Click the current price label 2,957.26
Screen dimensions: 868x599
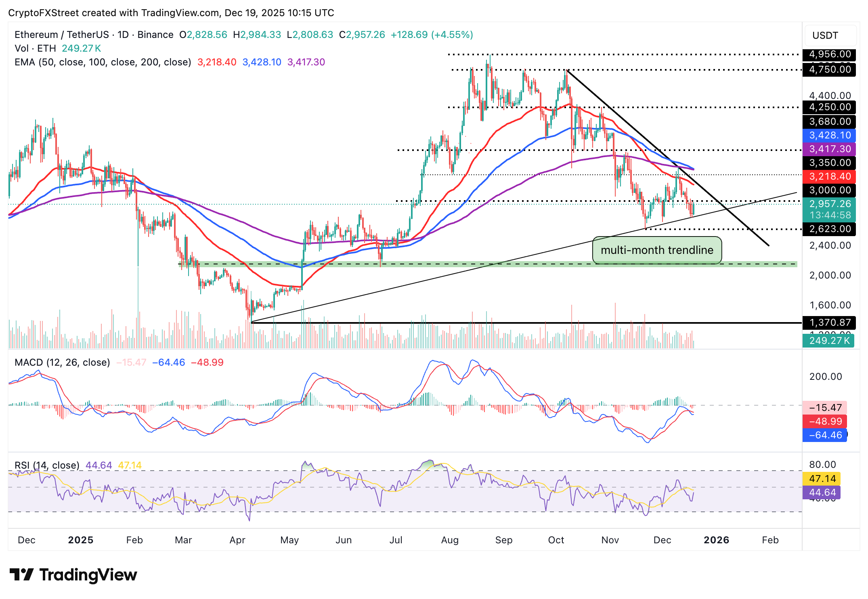[x=830, y=204]
